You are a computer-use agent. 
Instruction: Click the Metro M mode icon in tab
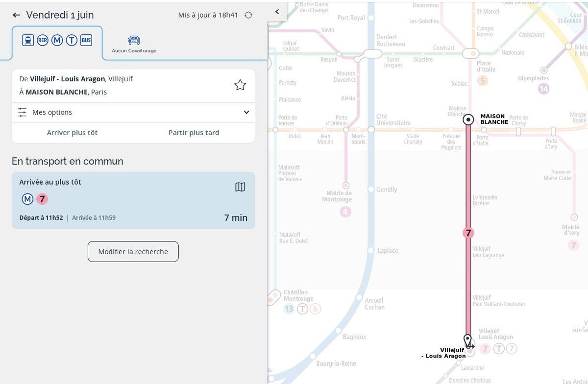57,41
